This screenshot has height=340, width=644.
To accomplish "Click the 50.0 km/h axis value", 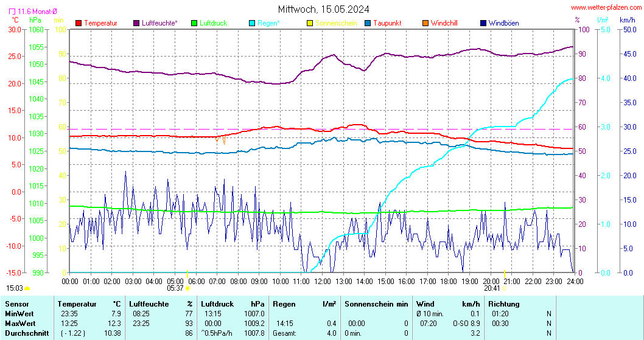I will [x=629, y=30].
